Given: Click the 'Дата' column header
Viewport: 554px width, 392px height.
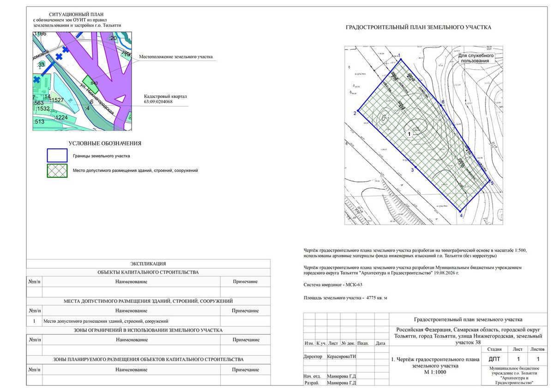Looking at the screenshot, I should click(x=380, y=344).
